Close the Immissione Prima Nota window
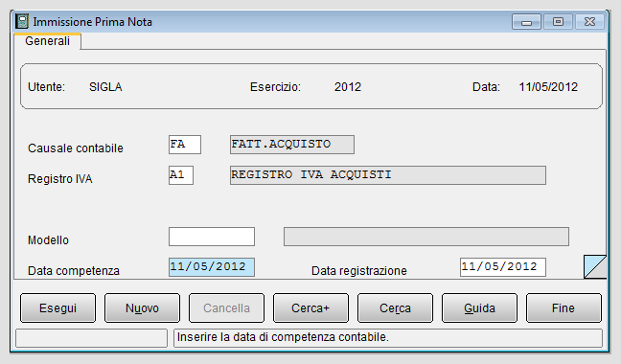Screen dimensions: 621x364 point(589,22)
